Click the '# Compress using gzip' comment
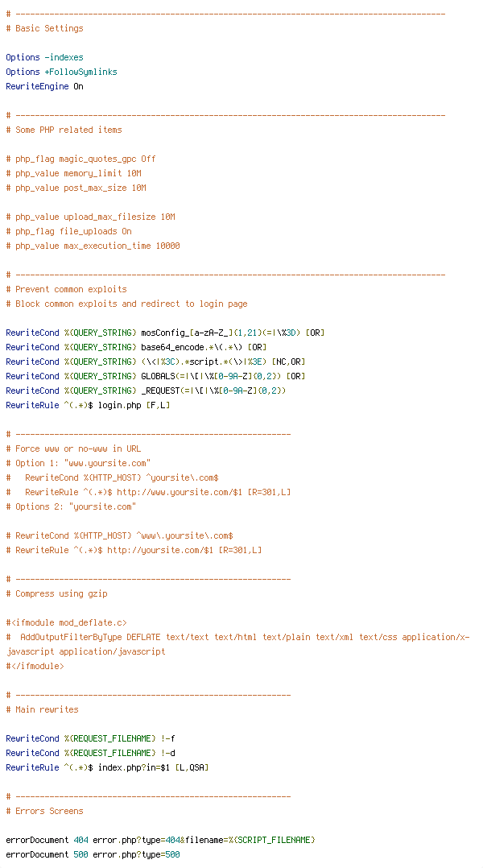The height and width of the screenshot is (868, 483). [56, 593]
